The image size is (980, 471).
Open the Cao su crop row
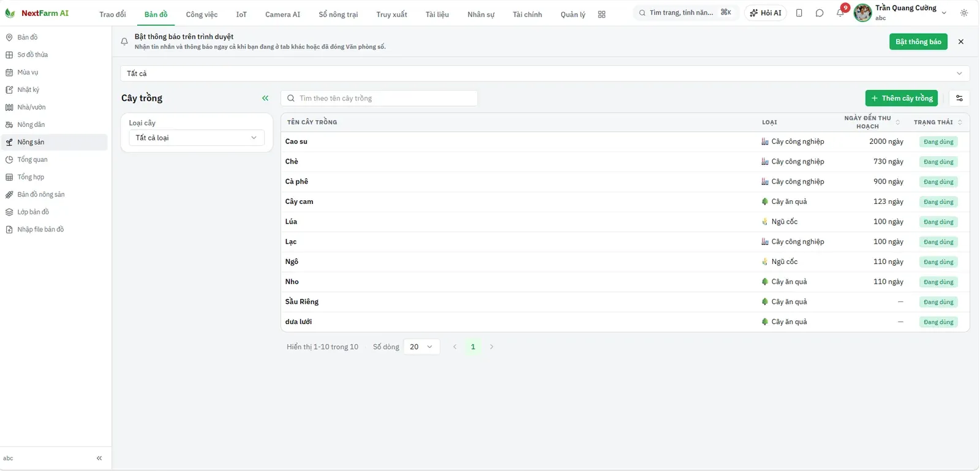click(625, 141)
